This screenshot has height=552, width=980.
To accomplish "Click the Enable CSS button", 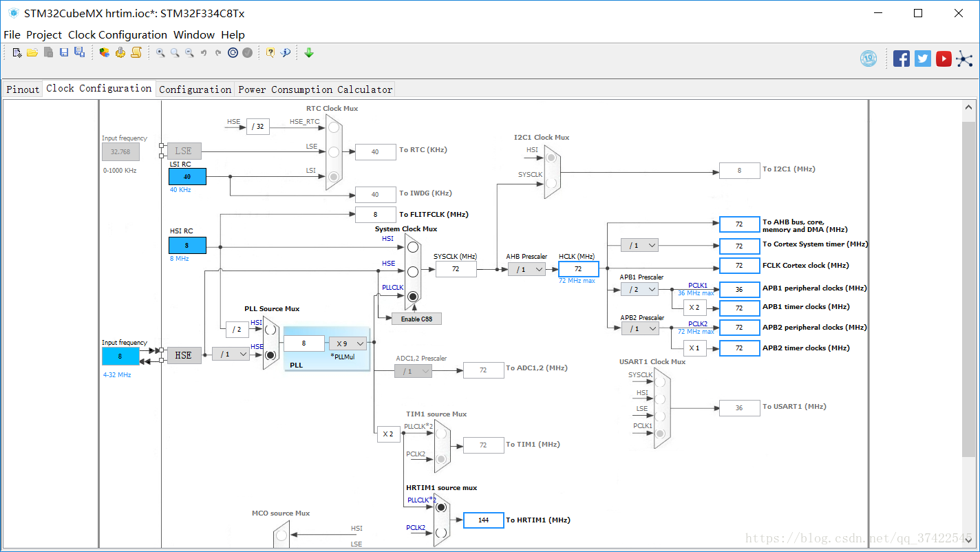I will pos(416,319).
